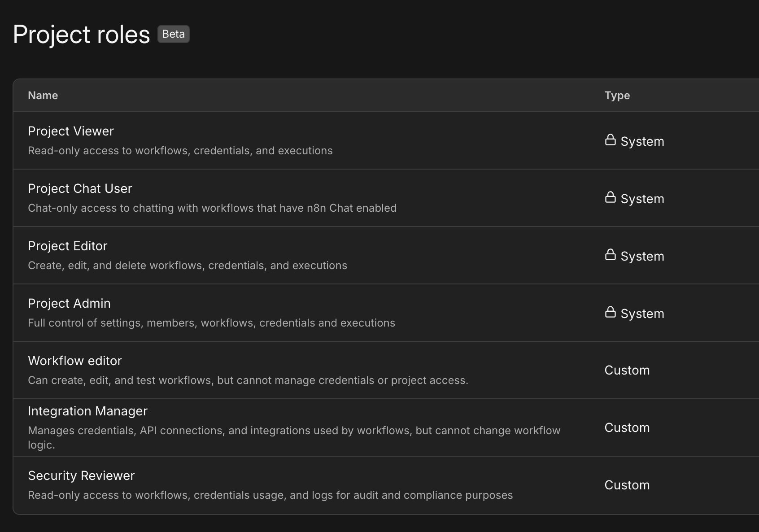Click the Type column header
Screen dimensions: 759x532
pyautogui.click(x=617, y=95)
